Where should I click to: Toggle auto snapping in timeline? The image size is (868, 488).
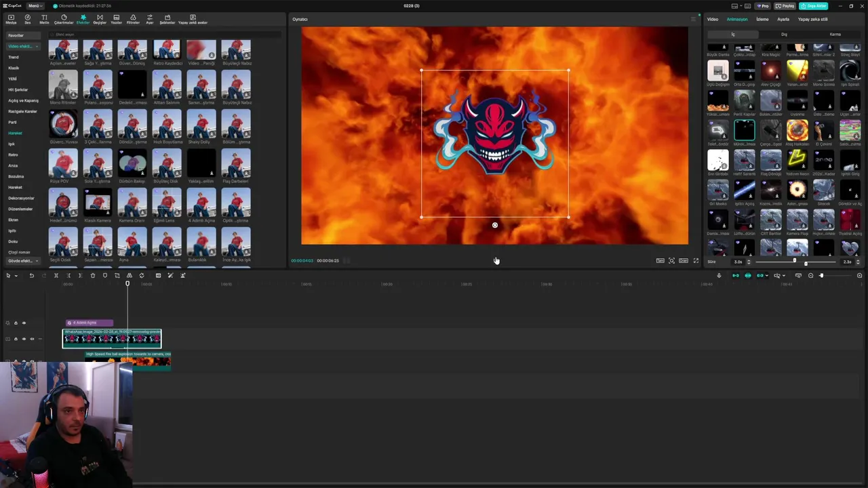[x=748, y=276]
